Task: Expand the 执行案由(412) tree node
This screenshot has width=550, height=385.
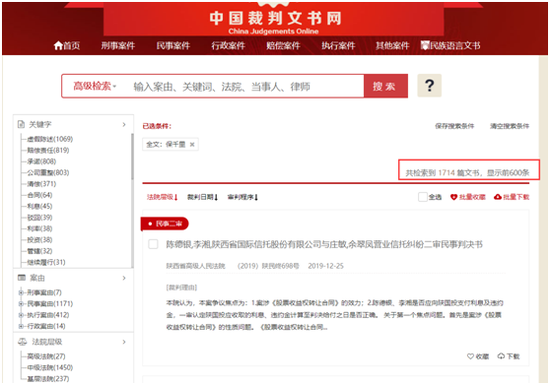Action: click(21, 315)
